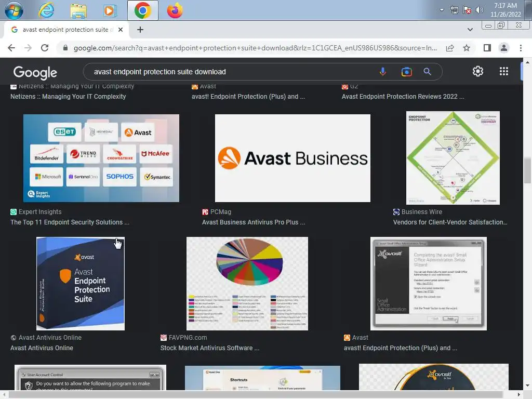532x399 pixels.
Task: Click the taskbar clock showing 7:17 AM
Action: (x=505, y=10)
